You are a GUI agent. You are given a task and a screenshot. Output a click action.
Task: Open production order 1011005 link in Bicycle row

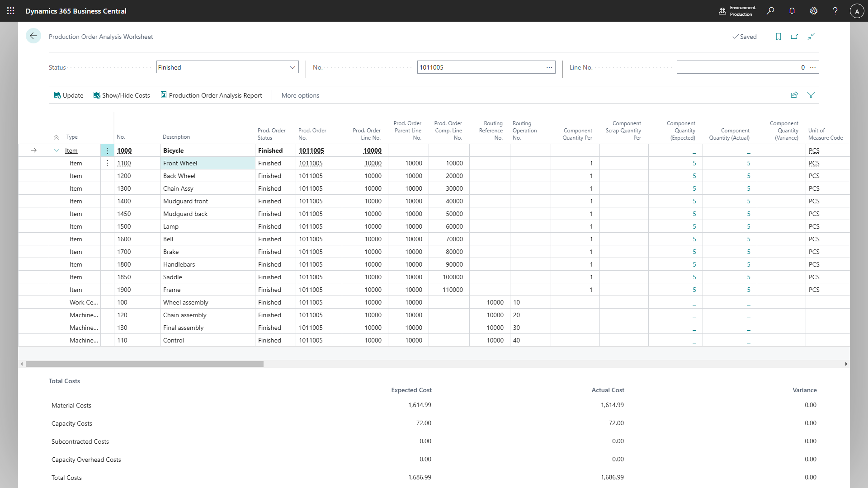(311, 150)
